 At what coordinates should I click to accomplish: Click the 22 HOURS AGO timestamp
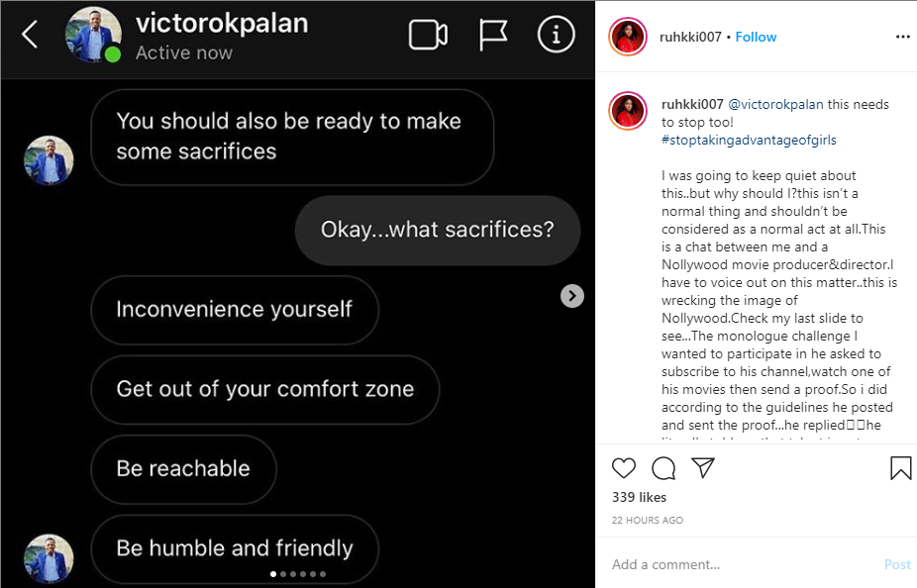tap(647, 520)
